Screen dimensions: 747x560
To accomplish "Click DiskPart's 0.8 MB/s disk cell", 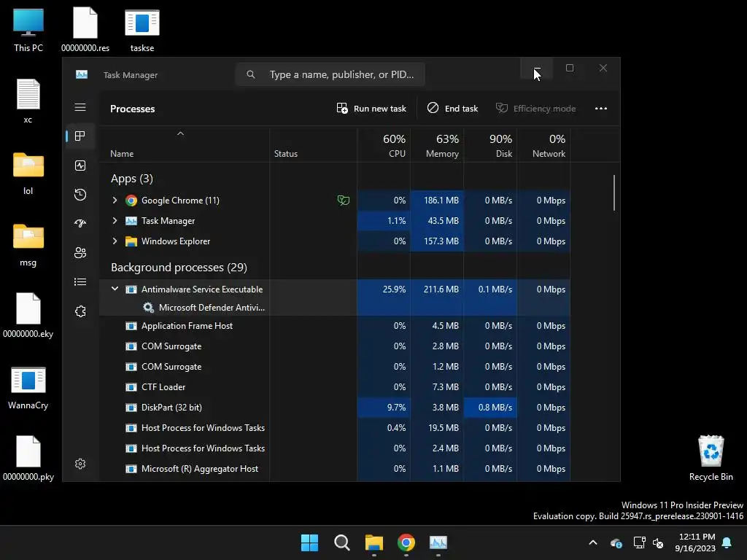I will pyautogui.click(x=490, y=408).
